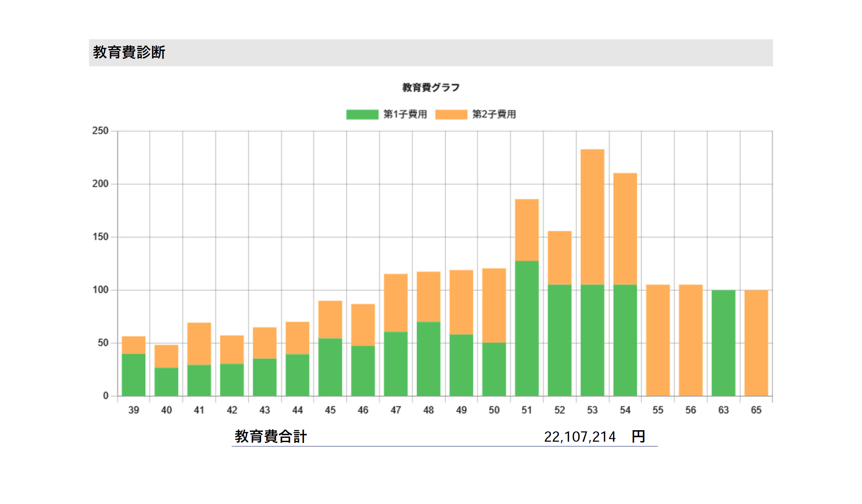The width and height of the screenshot is (862, 504).
Task: Click the 第1子費用 legend label
Action: tap(405, 115)
